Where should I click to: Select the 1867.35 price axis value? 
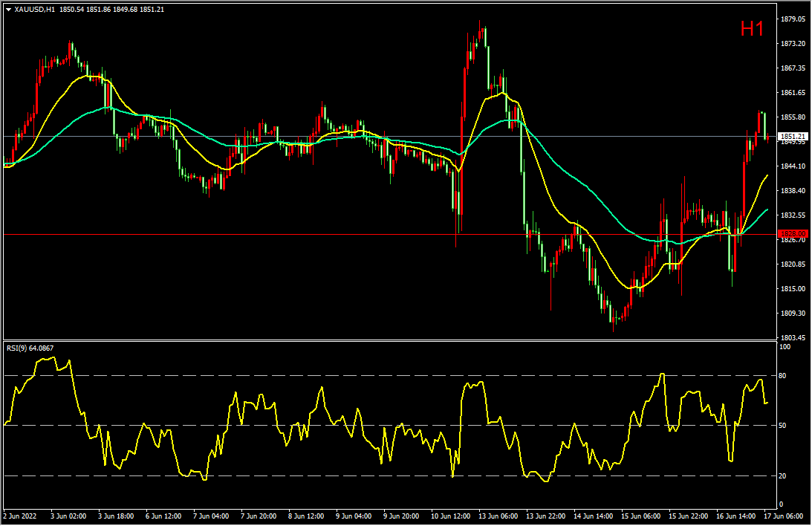(x=793, y=68)
